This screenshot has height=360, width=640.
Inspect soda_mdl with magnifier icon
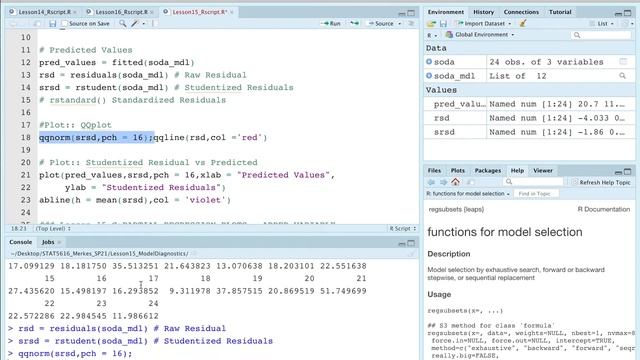click(622, 76)
